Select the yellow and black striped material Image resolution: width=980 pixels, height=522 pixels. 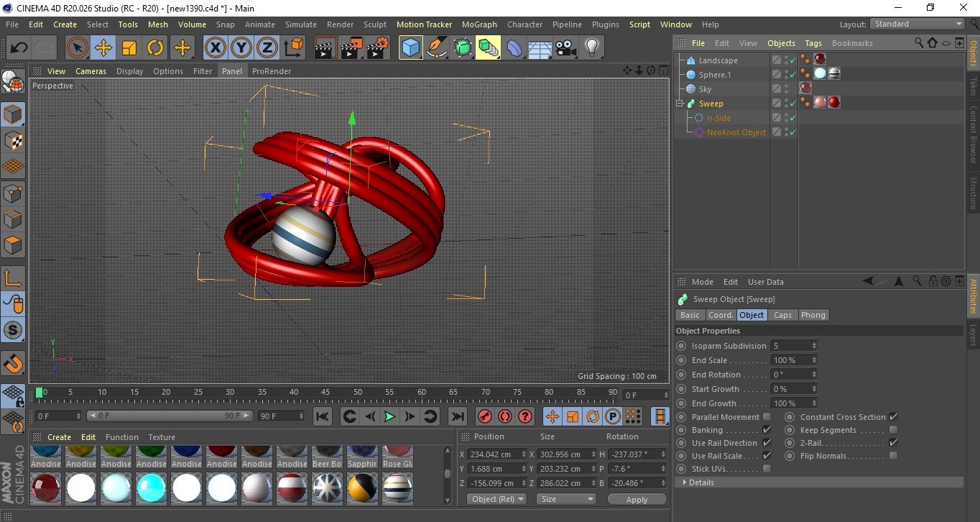point(362,488)
